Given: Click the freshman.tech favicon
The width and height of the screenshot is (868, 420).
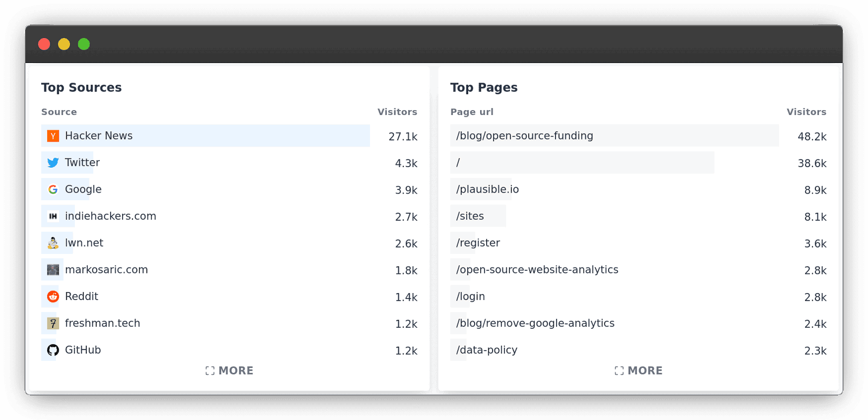Looking at the screenshot, I should click(x=53, y=323).
